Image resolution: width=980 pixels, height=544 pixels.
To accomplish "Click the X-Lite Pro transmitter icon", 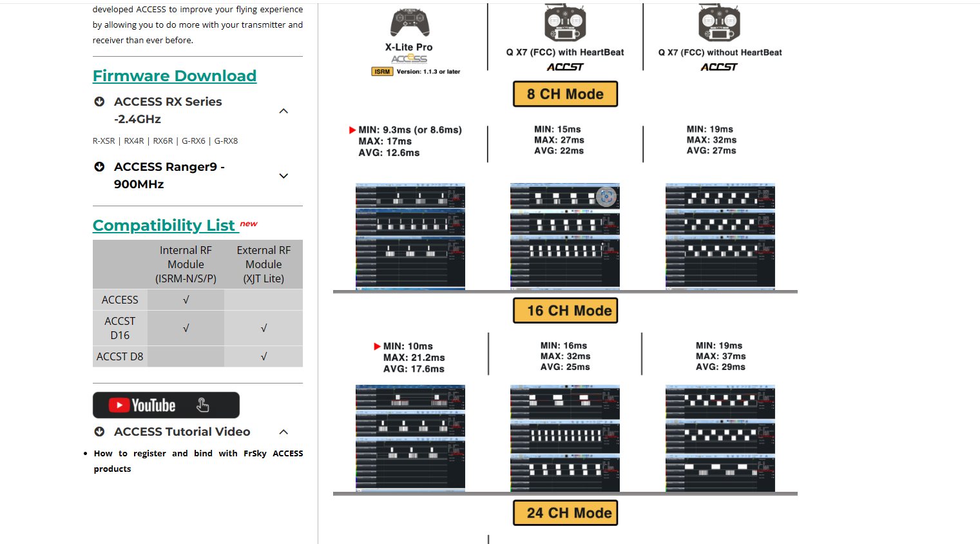I will [x=410, y=23].
